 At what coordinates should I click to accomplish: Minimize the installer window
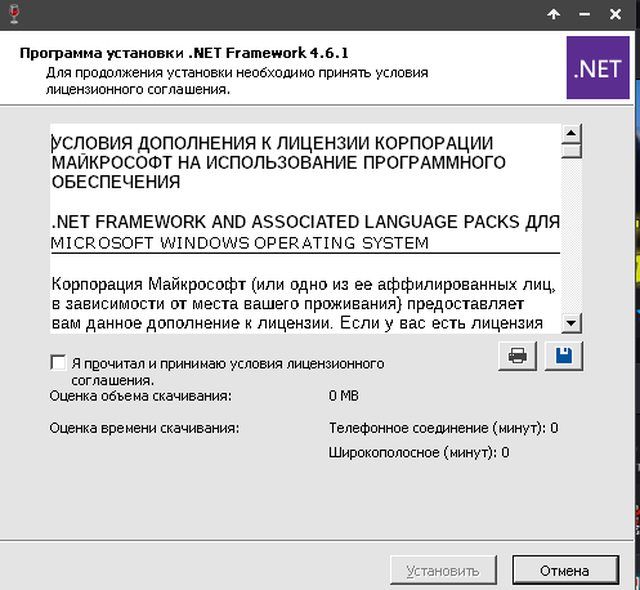point(584,15)
